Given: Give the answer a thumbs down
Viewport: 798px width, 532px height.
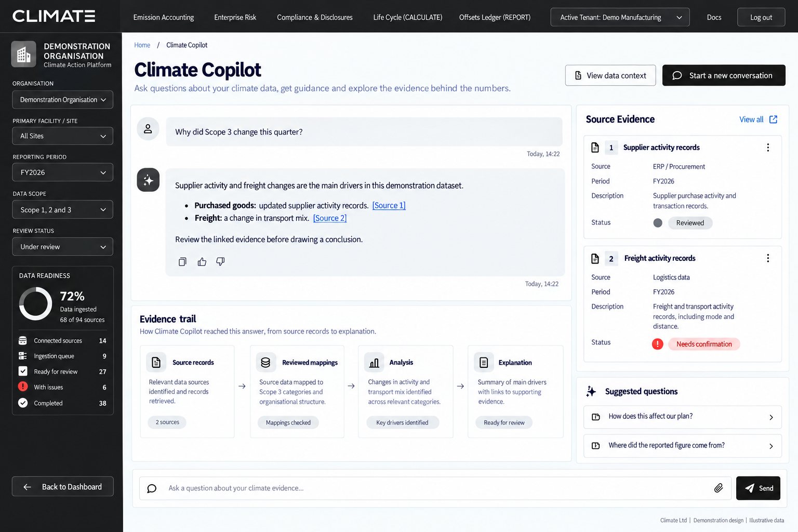Looking at the screenshot, I should point(220,262).
